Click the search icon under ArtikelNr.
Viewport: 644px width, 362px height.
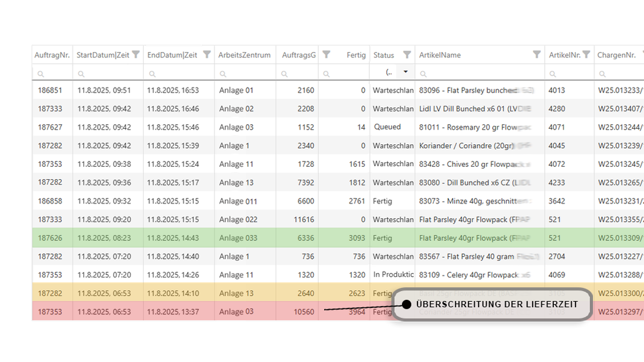tap(554, 73)
